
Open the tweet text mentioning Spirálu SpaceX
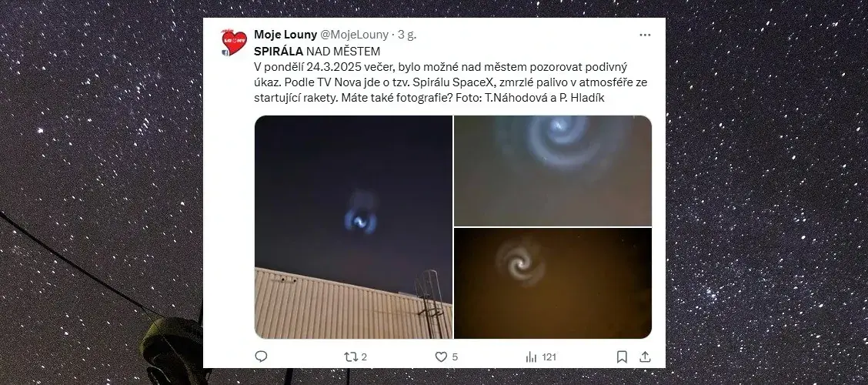click(x=451, y=82)
